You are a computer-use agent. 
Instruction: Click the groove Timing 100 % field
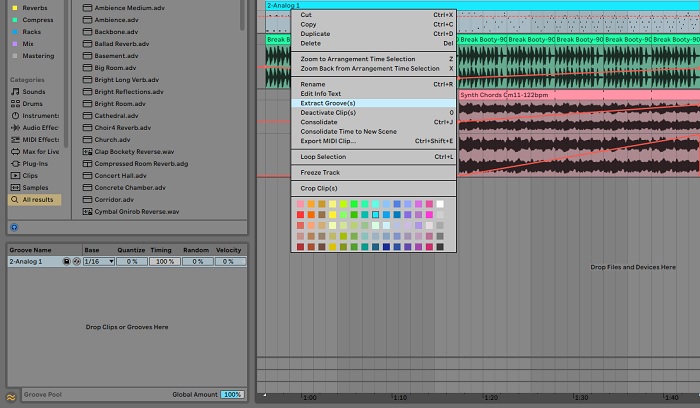click(x=165, y=262)
